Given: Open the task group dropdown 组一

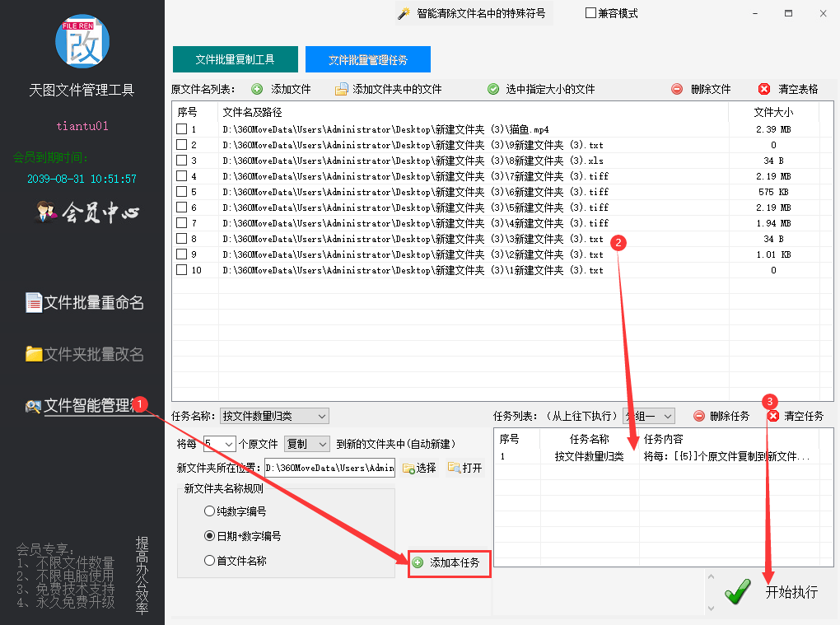Looking at the screenshot, I should 649,416.
